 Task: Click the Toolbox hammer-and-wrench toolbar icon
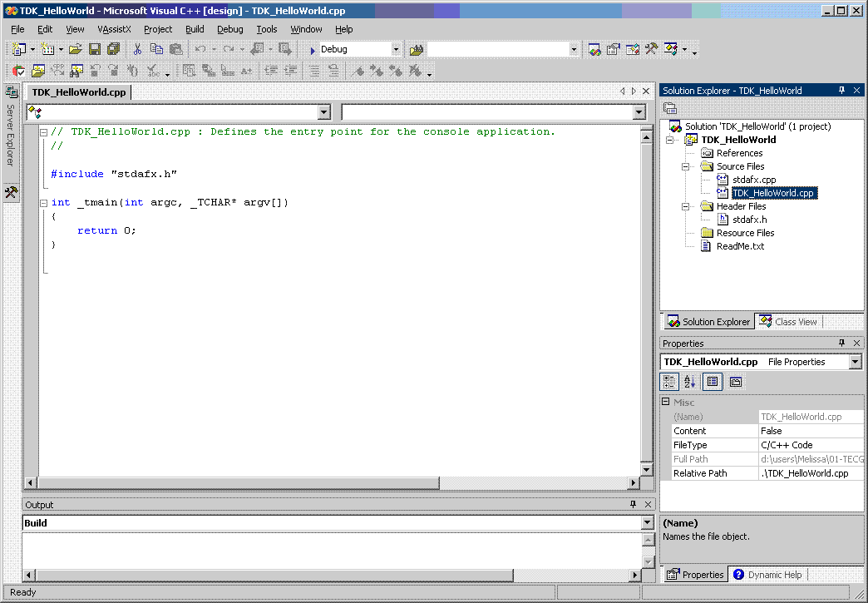(651, 49)
